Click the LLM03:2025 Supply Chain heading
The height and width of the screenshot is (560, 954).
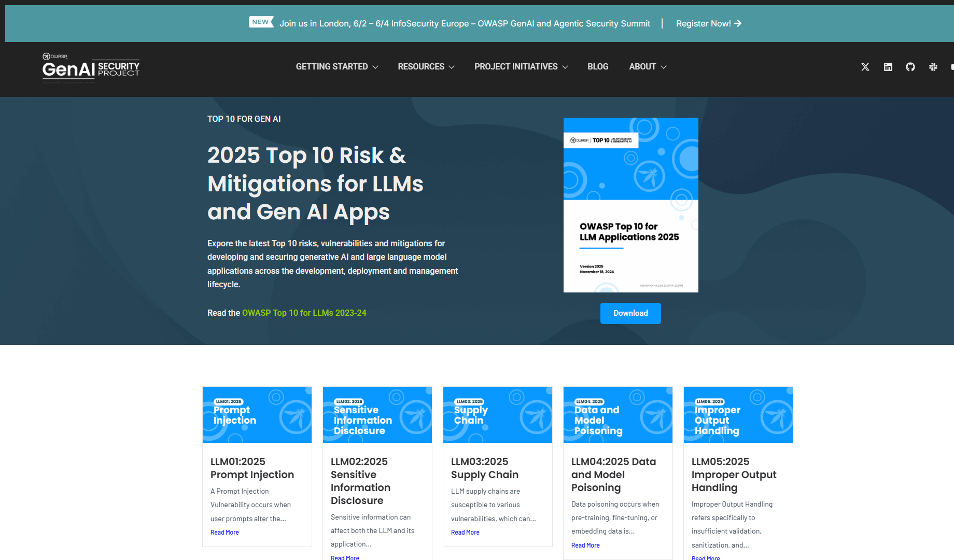point(485,468)
